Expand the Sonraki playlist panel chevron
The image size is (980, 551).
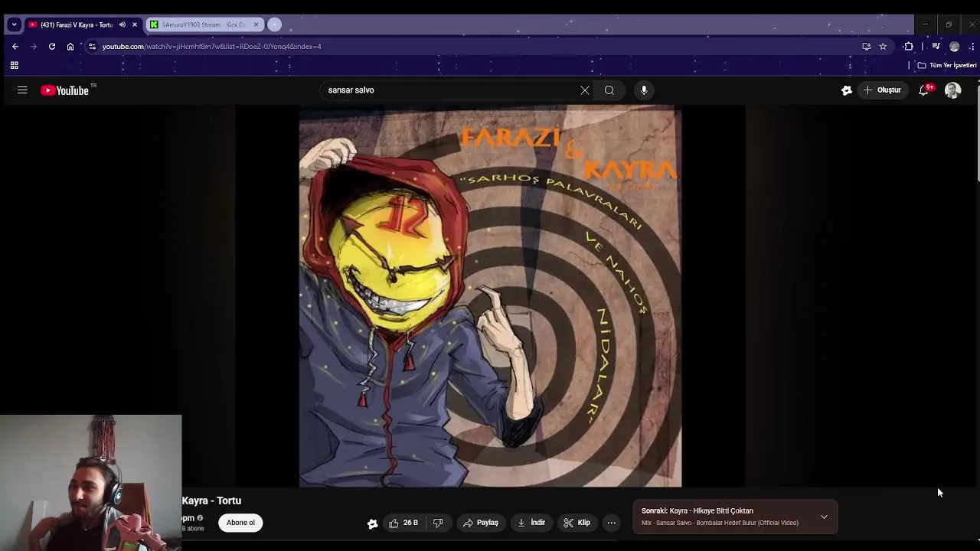[824, 517]
